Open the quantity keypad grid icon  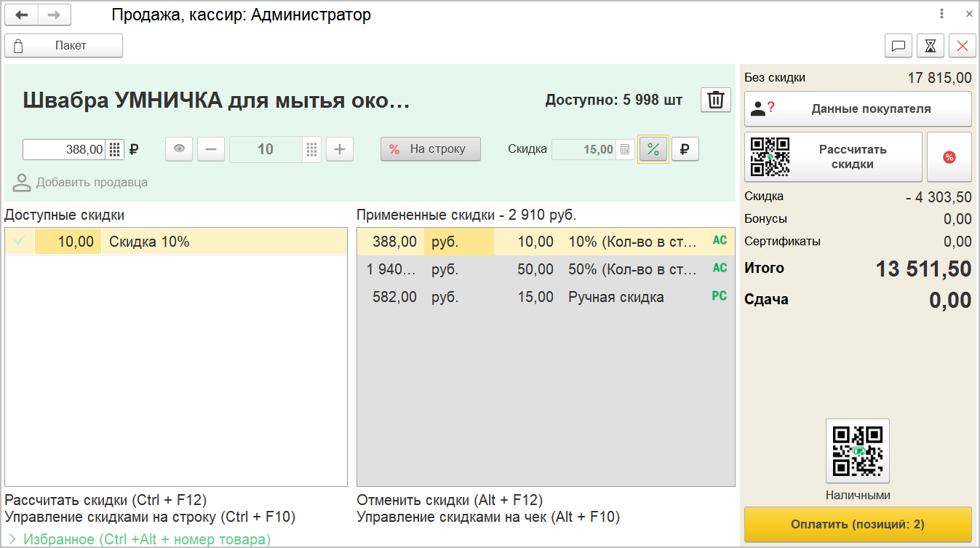(x=312, y=149)
